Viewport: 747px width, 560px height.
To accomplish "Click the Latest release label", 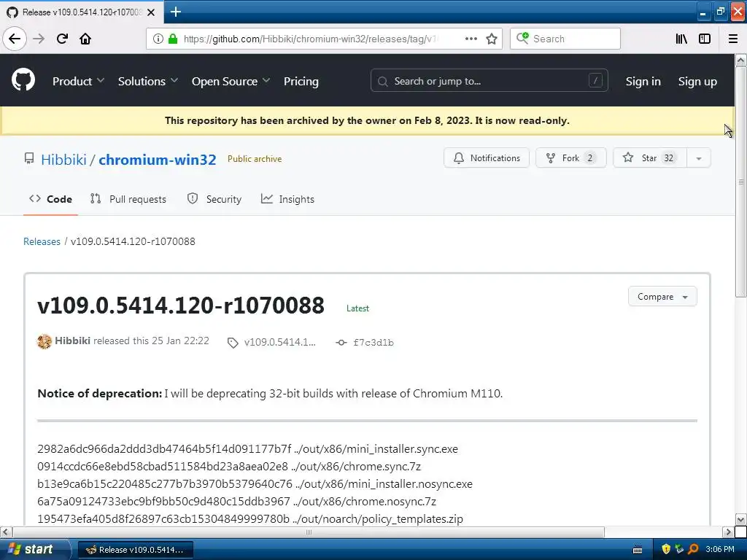I will pos(357,308).
